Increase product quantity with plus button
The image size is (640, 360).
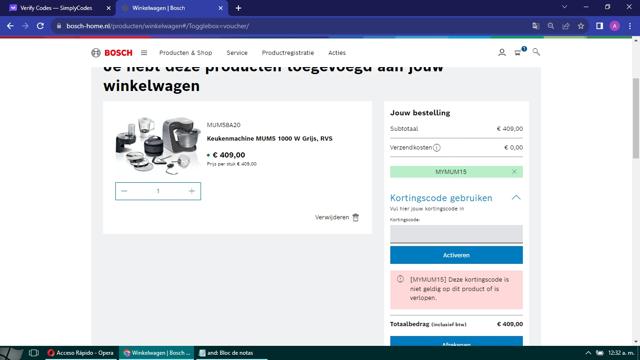click(191, 191)
